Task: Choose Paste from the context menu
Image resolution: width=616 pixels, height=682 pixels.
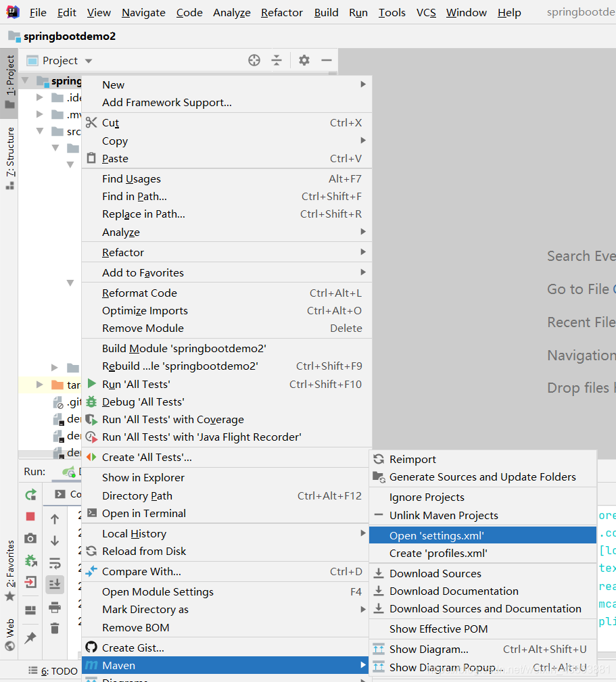Action: [x=227, y=158]
